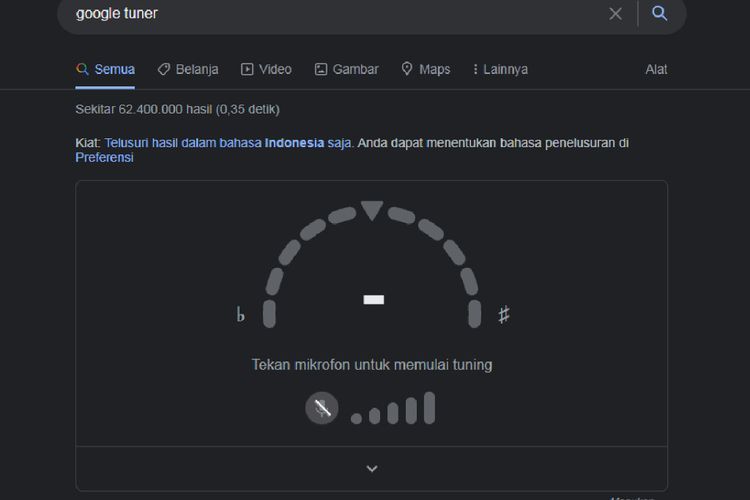Switch to the Video tab
The height and width of the screenshot is (500, 750).
point(266,69)
